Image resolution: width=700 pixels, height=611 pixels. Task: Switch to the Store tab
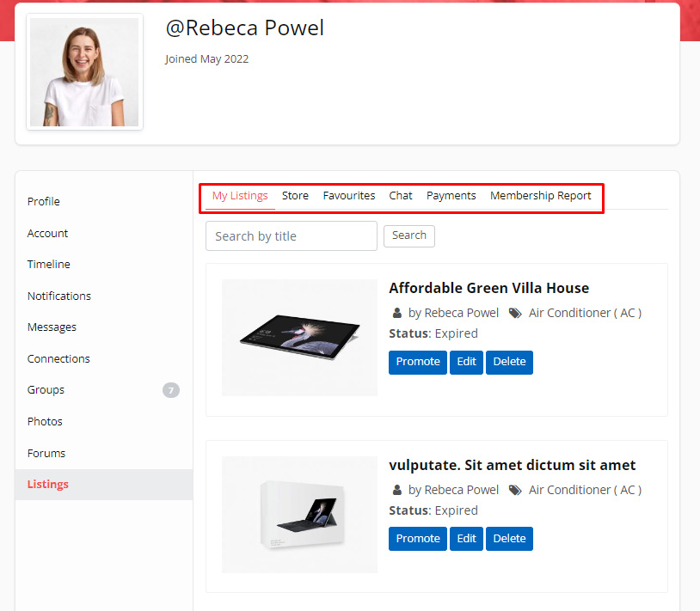(295, 196)
